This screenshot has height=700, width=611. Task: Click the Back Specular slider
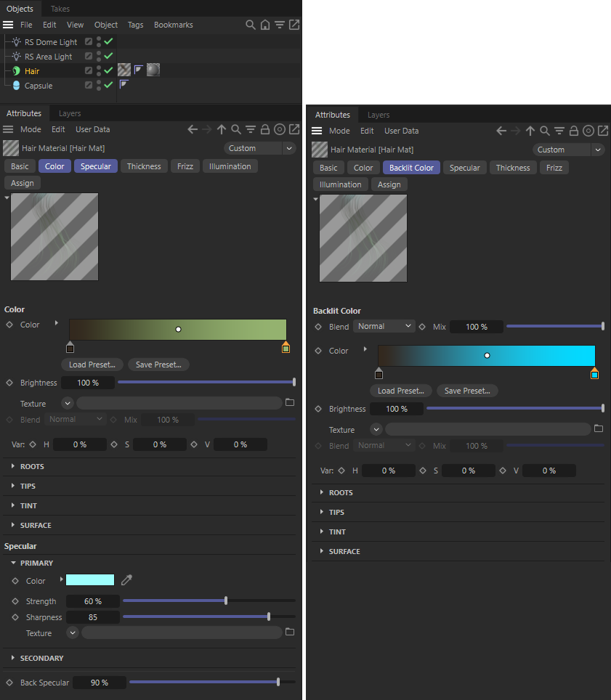coord(212,683)
